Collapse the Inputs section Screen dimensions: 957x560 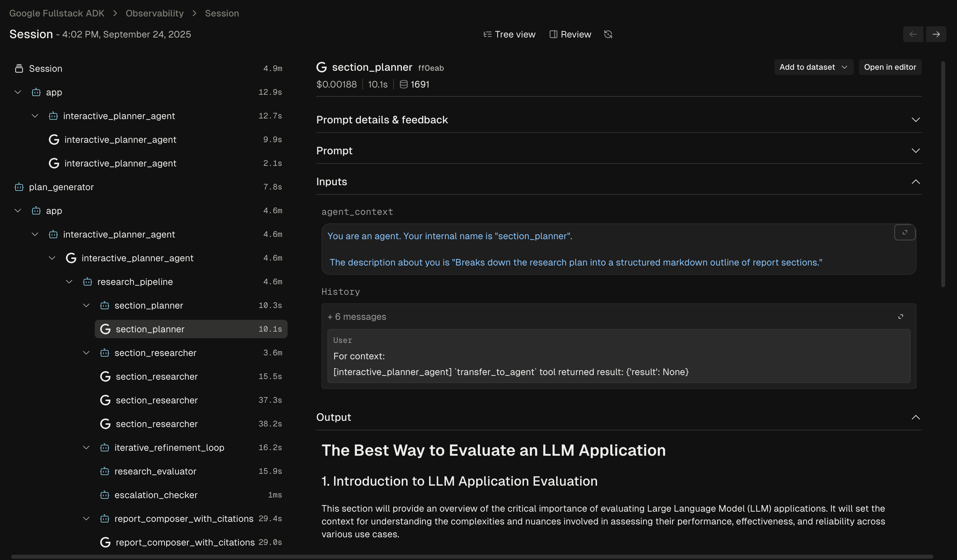916,182
